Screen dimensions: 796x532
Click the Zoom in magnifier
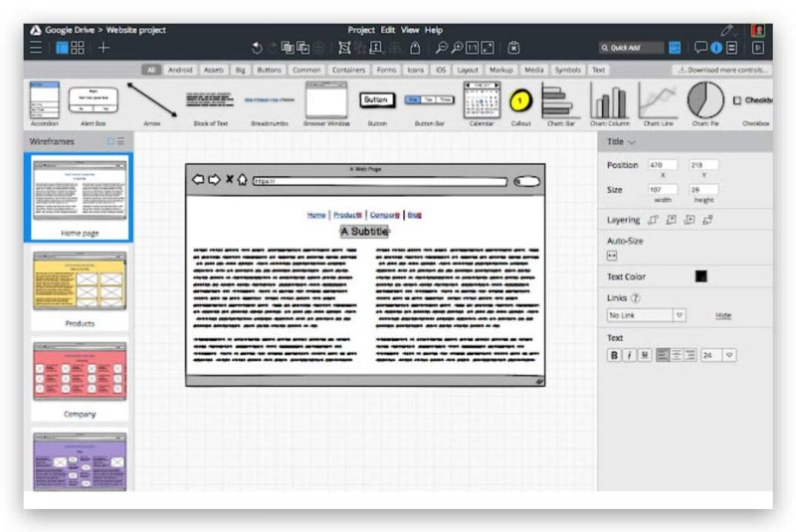(x=457, y=48)
